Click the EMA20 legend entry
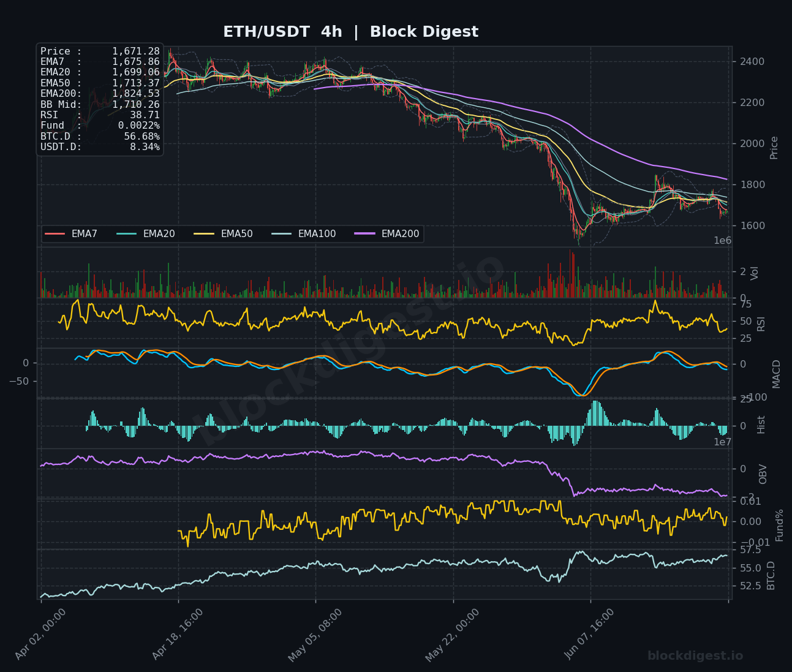Image resolution: width=792 pixels, height=672 pixels. pyautogui.click(x=146, y=234)
